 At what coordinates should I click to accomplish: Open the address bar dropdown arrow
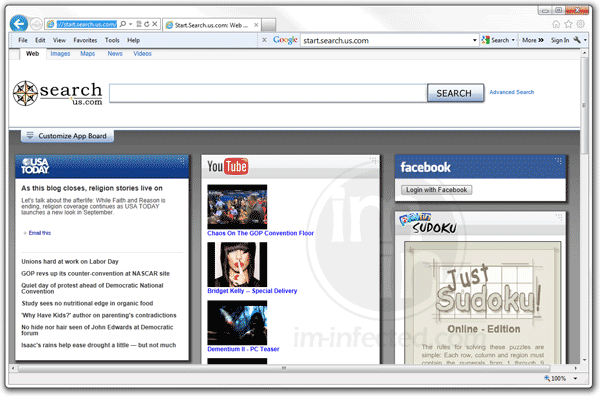130,24
